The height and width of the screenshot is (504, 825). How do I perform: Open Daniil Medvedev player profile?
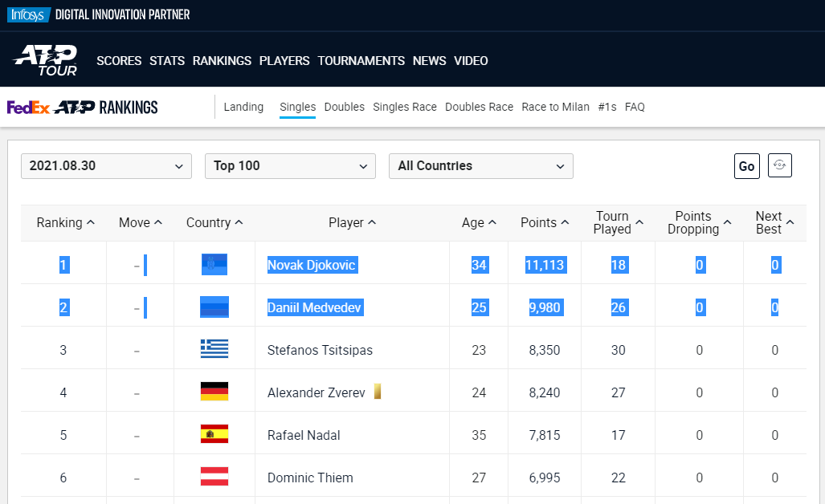314,307
